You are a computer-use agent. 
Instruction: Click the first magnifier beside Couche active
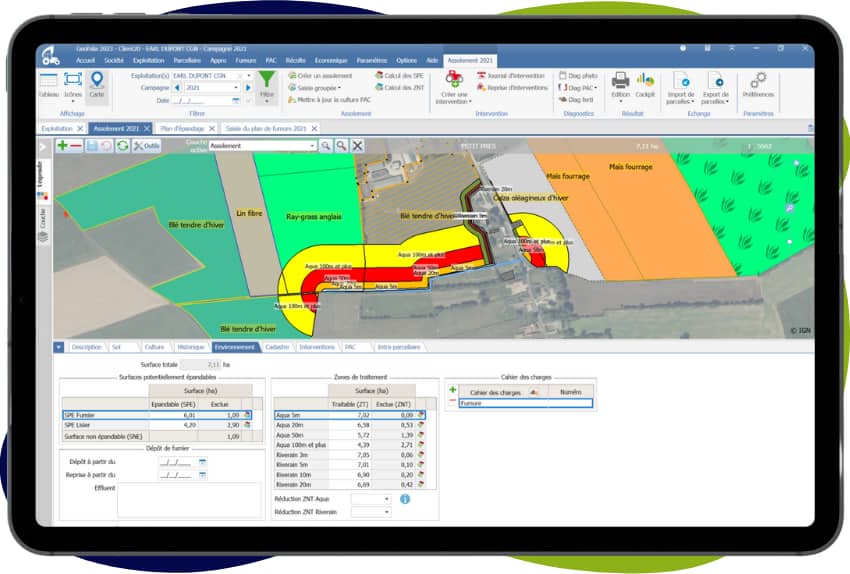[325, 146]
